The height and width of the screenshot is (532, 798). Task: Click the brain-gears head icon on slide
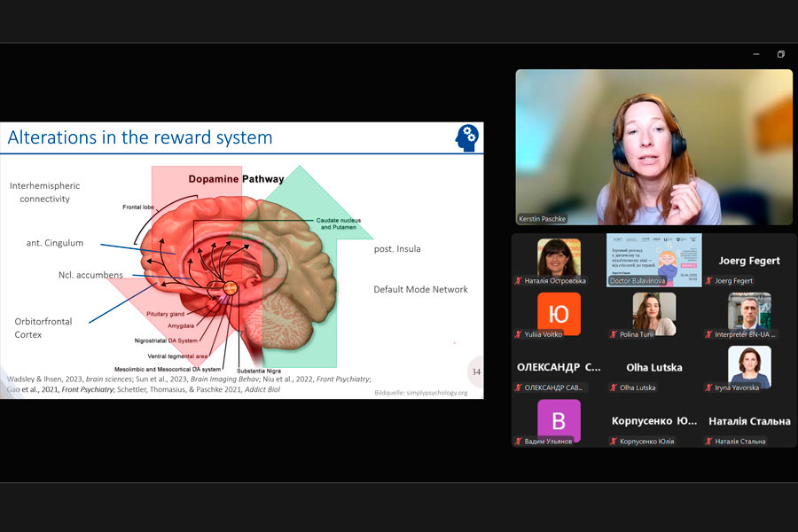point(466,137)
